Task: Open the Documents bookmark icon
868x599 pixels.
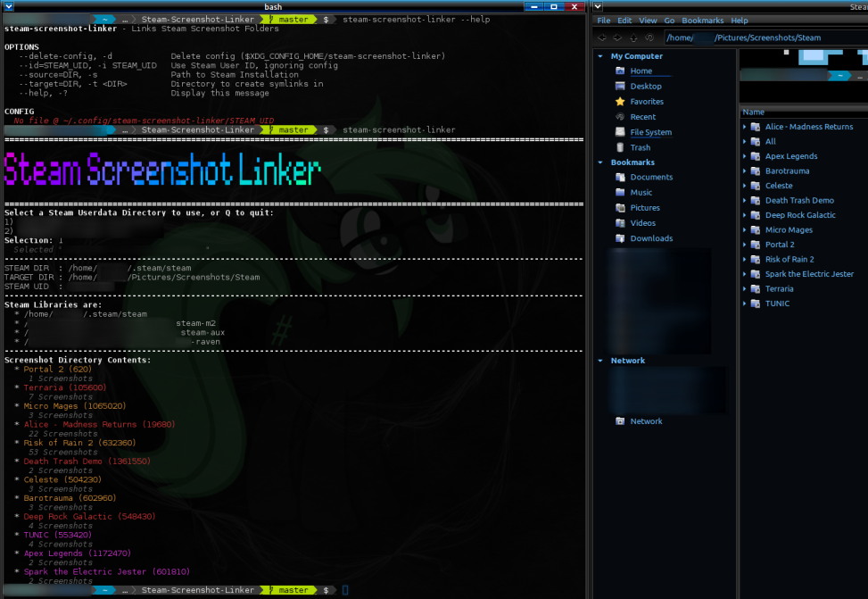Action: (620, 178)
